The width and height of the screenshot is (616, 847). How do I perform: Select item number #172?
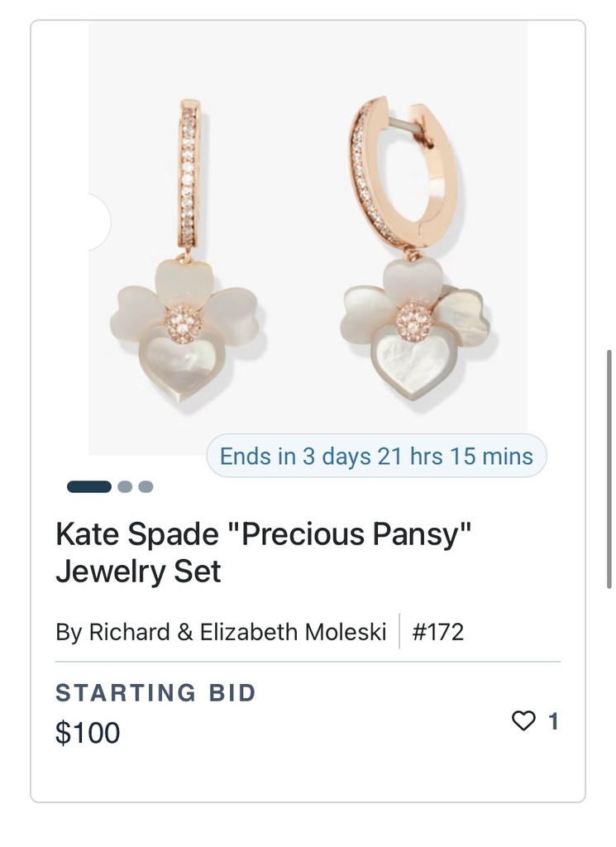(x=437, y=632)
